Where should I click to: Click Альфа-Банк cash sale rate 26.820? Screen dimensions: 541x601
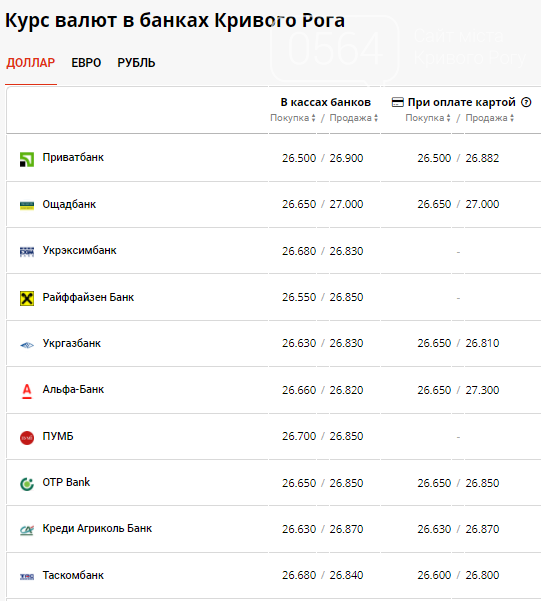pyautogui.click(x=346, y=390)
